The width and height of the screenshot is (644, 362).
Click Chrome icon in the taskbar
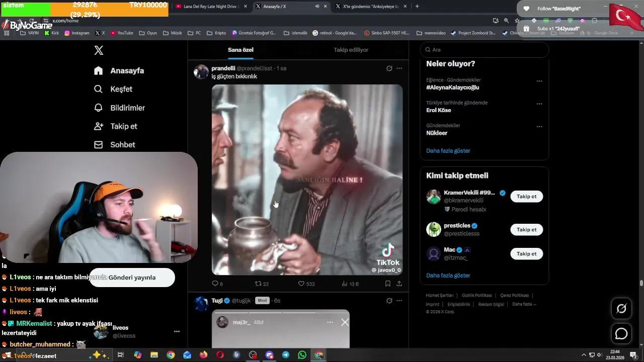click(x=171, y=355)
